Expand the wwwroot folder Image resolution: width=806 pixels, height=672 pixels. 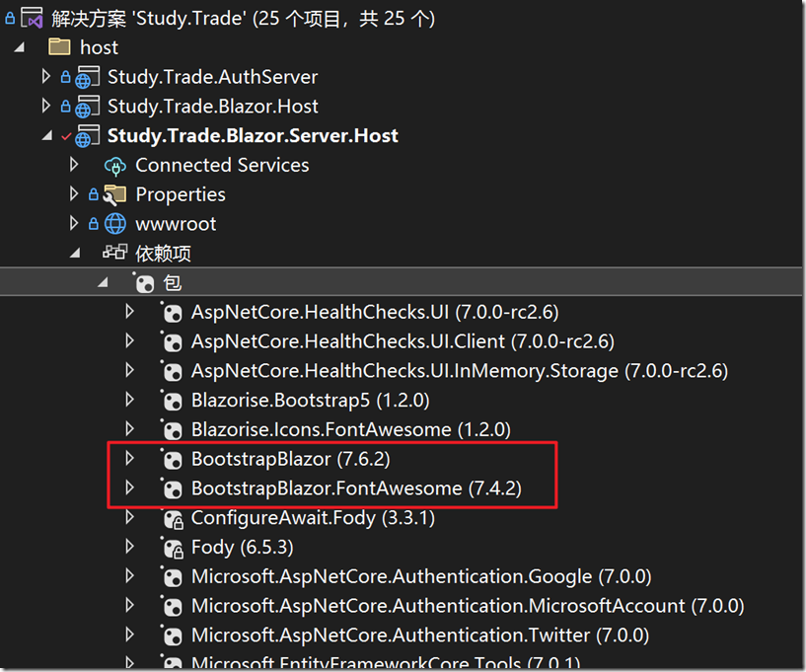coord(74,223)
